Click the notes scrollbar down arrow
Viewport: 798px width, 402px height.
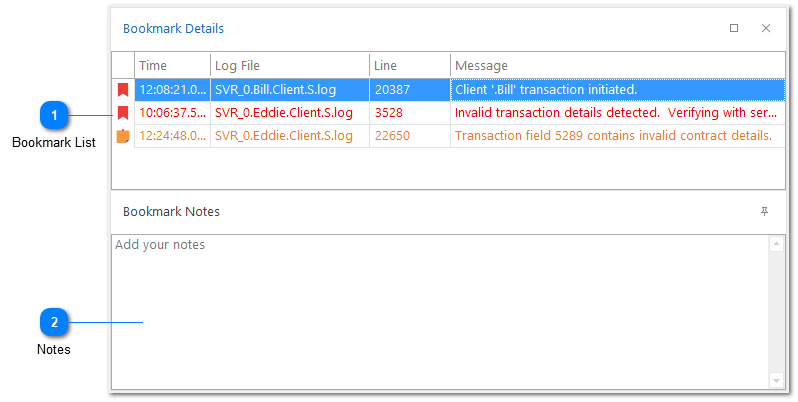point(776,380)
